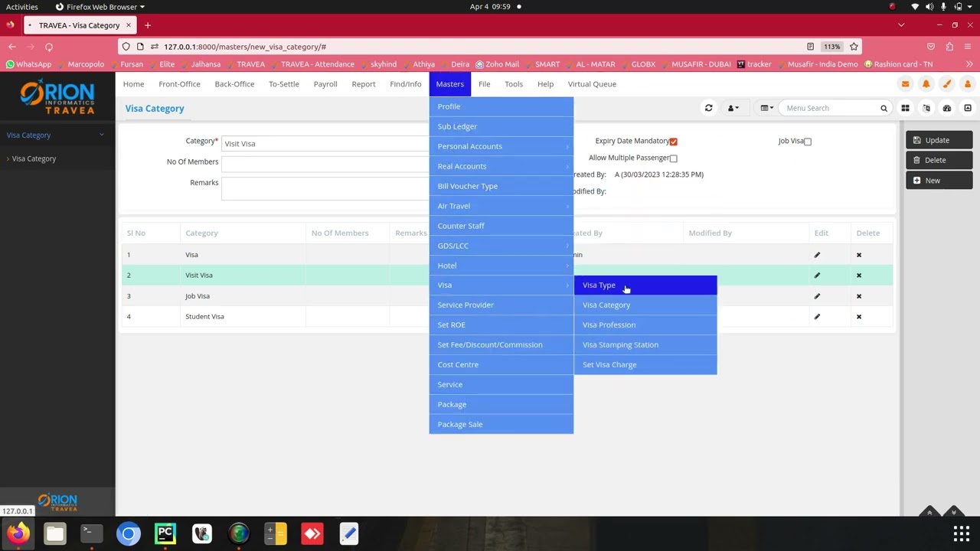Launch the Calculator from the dock
The image size is (980, 551).
276,533
